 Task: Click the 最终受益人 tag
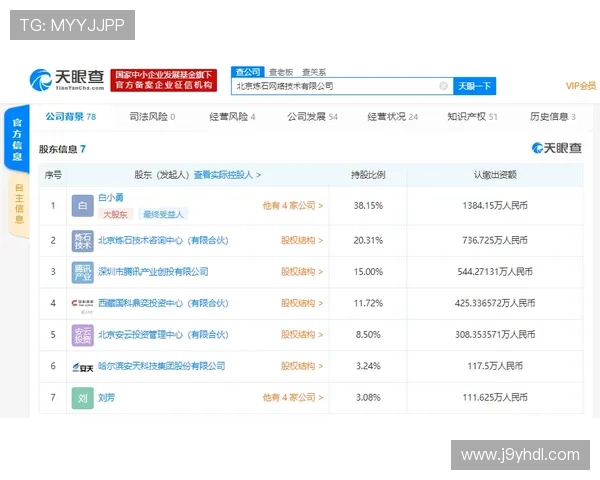click(163, 214)
